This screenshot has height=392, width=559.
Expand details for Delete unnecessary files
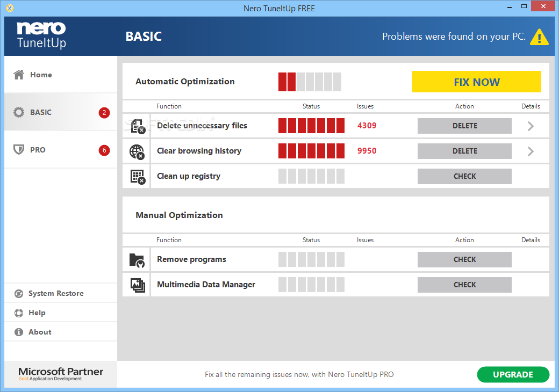click(x=531, y=126)
